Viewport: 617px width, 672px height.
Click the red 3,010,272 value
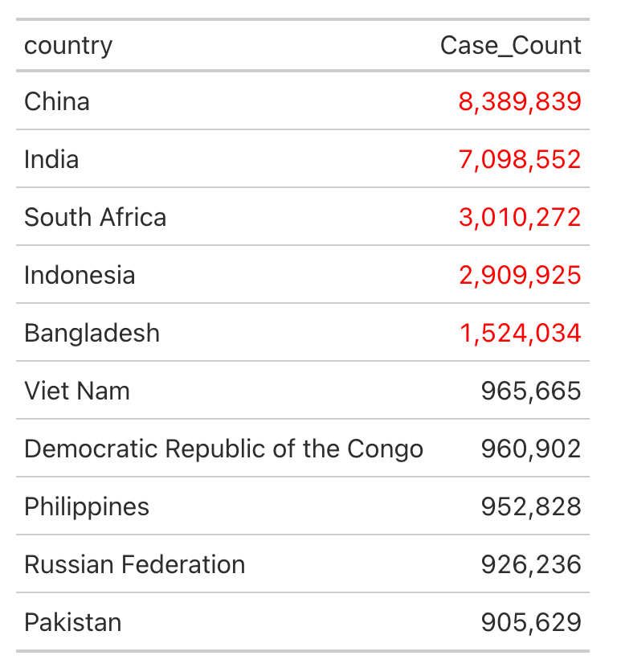click(520, 217)
